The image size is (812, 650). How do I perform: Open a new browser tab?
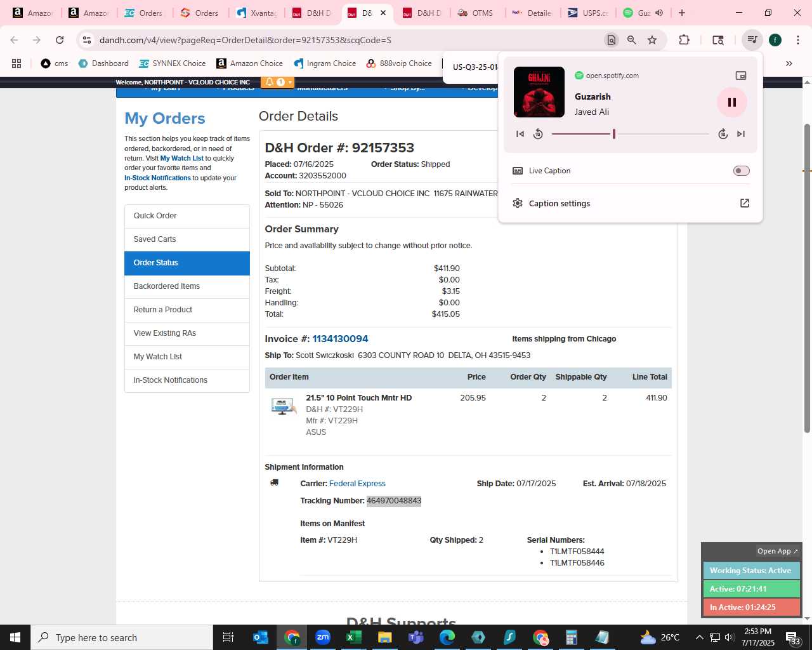click(x=682, y=13)
